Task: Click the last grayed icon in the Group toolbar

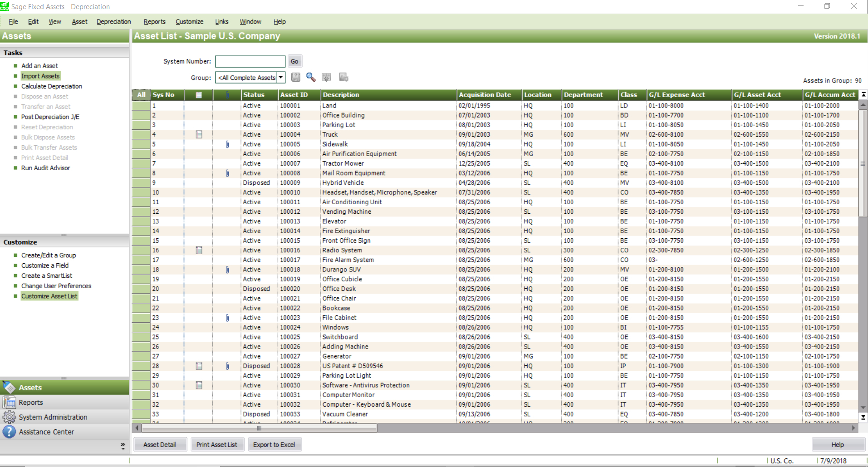Action: (343, 77)
